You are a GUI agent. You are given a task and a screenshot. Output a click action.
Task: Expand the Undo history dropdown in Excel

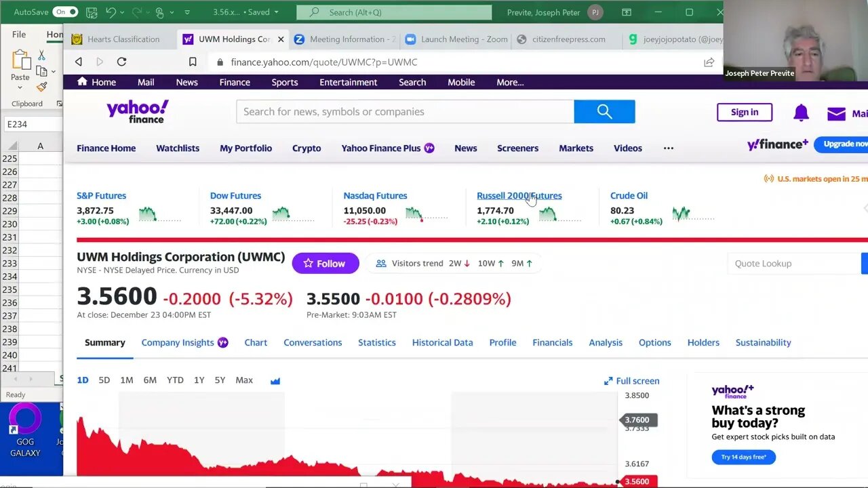click(x=122, y=12)
